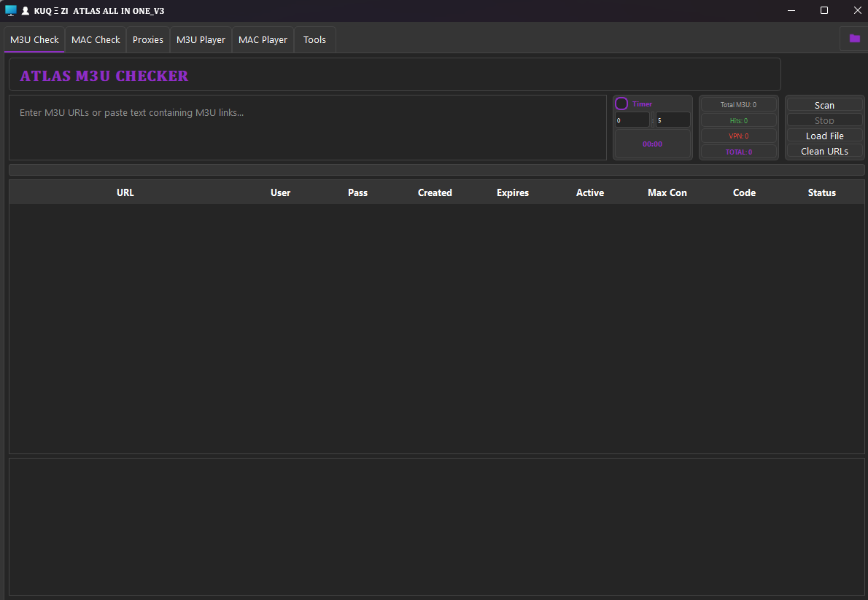This screenshot has height=600, width=868.
Task: Click the M3U URLs text input area
Action: pyautogui.click(x=307, y=128)
